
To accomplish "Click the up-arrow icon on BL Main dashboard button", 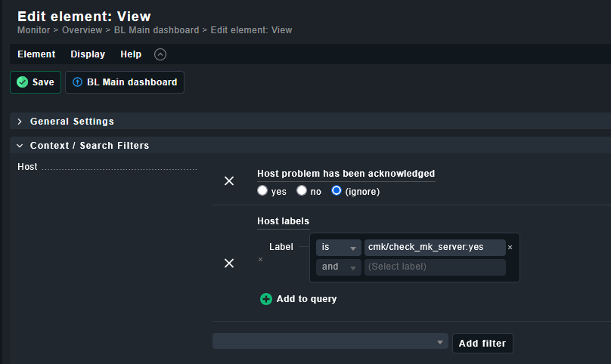I will (x=77, y=82).
